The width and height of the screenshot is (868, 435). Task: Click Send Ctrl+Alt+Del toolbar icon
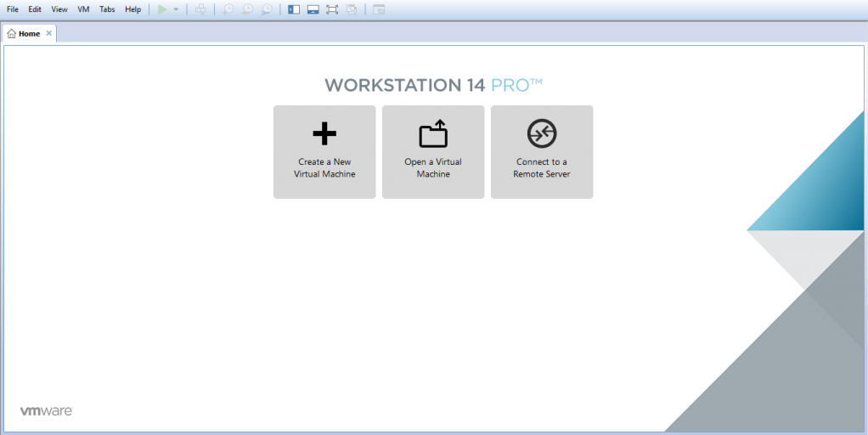(x=200, y=9)
